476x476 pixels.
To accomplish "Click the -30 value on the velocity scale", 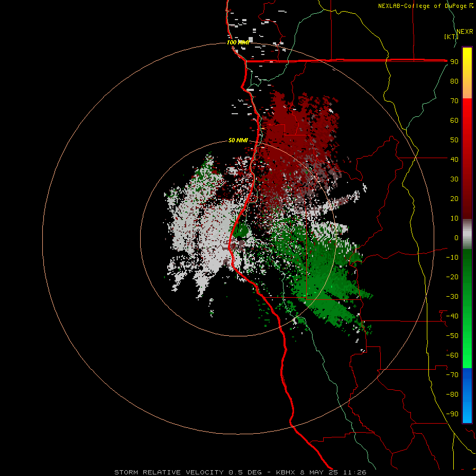I will (x=452, y=297).
